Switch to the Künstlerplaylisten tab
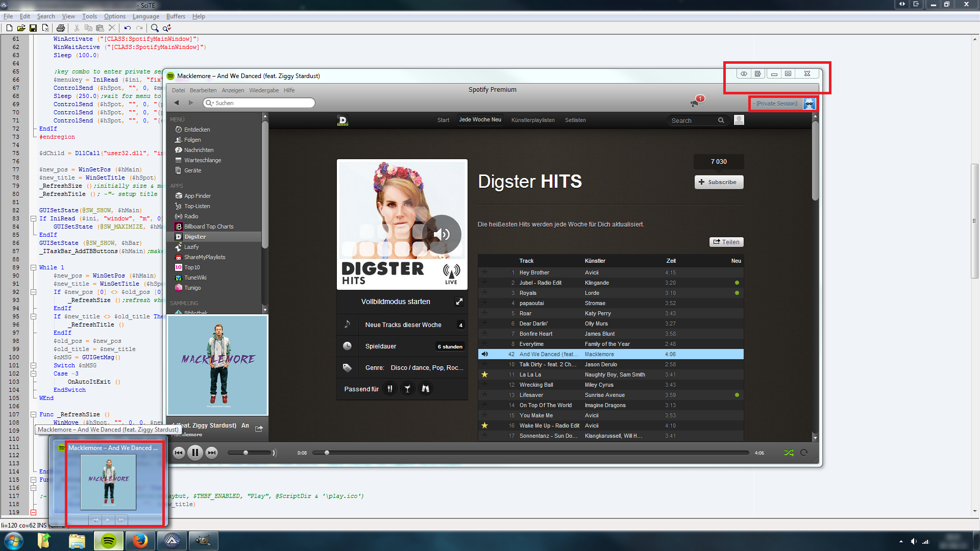Viewport: 980px width, 551px height. [x=533, y=120]
